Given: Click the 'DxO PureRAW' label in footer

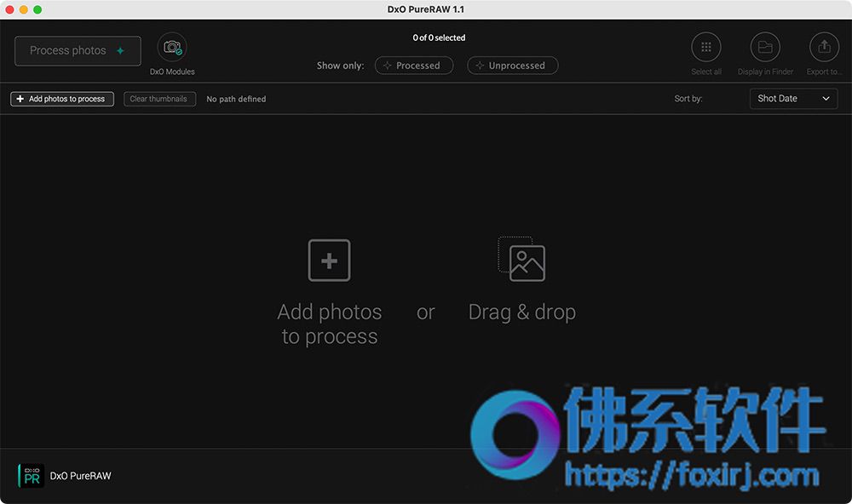Looking at the screenshot, I should 80,476.
